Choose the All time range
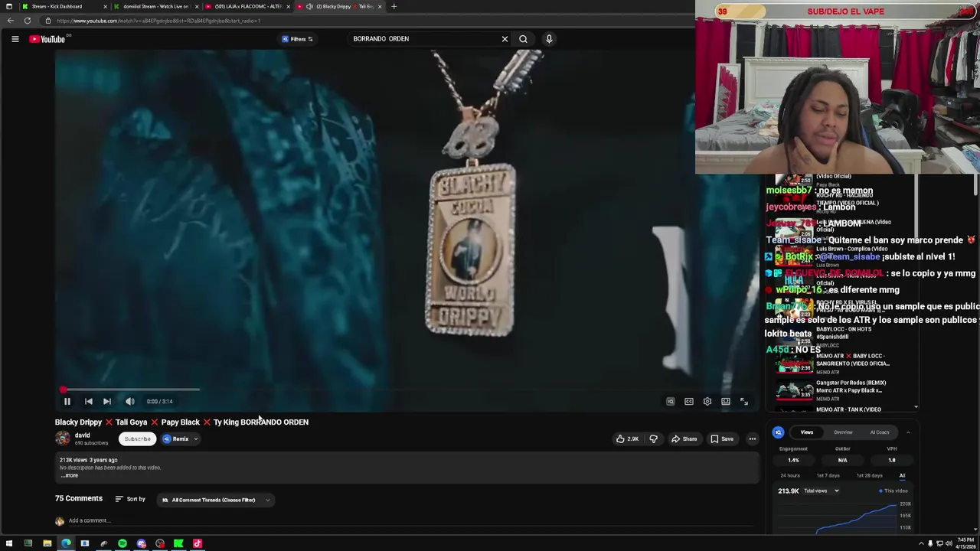 click(902, 475)
